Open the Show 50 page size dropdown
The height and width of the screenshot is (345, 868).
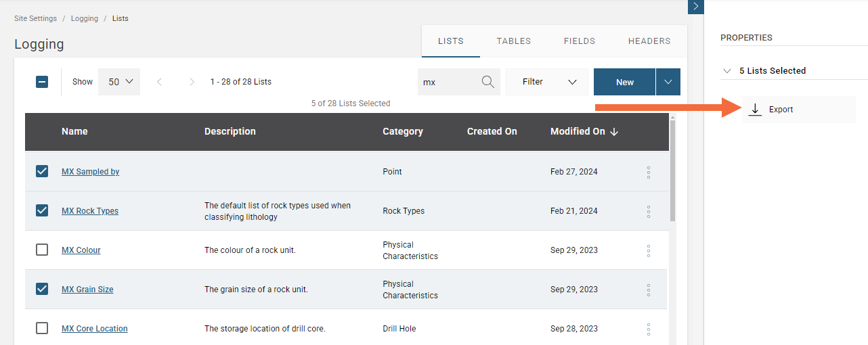(120, 82)
